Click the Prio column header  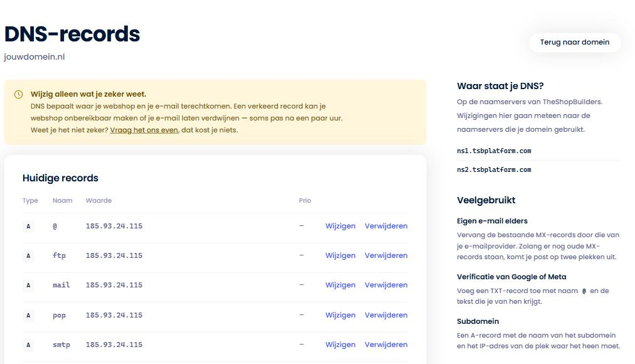pyautogui.click(x=305, y=200)
